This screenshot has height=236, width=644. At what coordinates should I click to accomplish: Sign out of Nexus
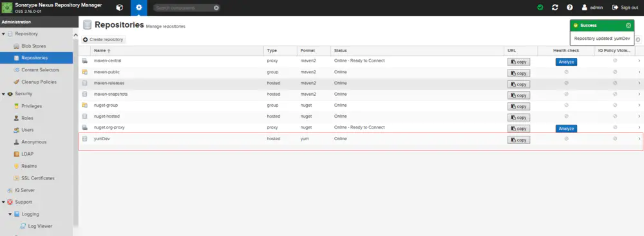tap(625, 7)
